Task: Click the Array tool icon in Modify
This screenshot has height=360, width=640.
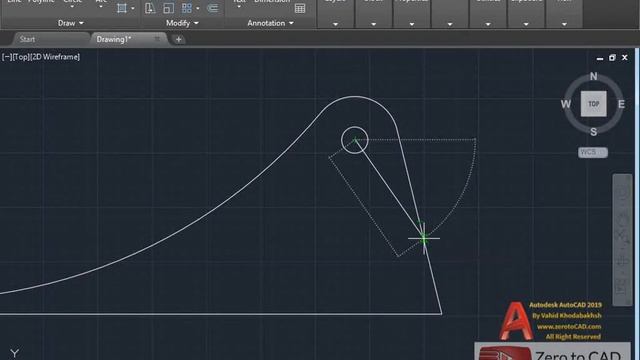Action: click(x=187, y=8)
